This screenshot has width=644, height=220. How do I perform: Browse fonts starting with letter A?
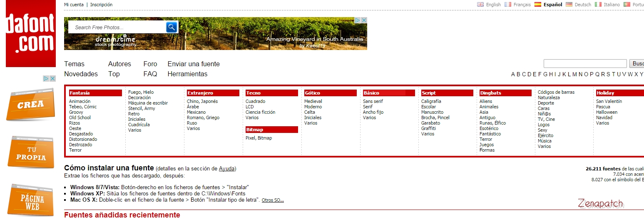(x=513, y=74)
